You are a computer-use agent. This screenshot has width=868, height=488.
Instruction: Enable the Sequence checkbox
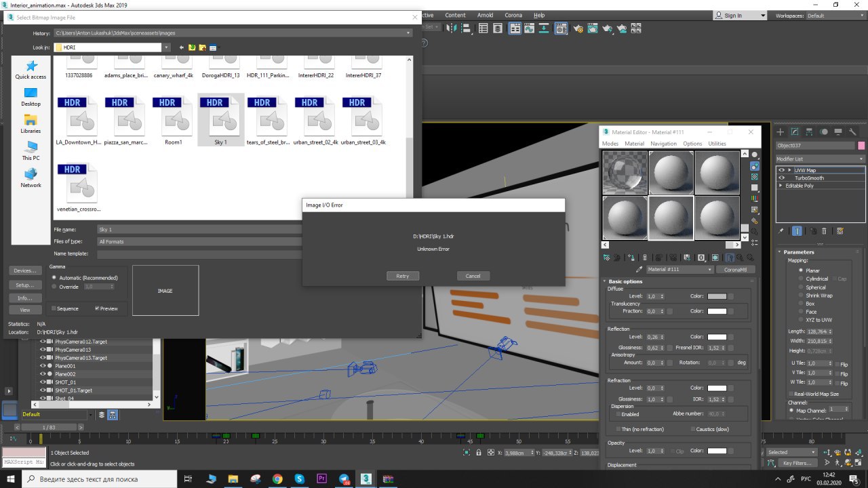(x=65, y=309)
